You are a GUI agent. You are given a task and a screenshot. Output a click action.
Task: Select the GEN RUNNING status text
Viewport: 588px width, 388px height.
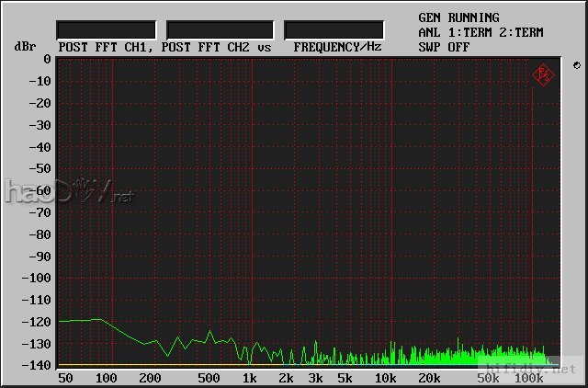[458, 17]
